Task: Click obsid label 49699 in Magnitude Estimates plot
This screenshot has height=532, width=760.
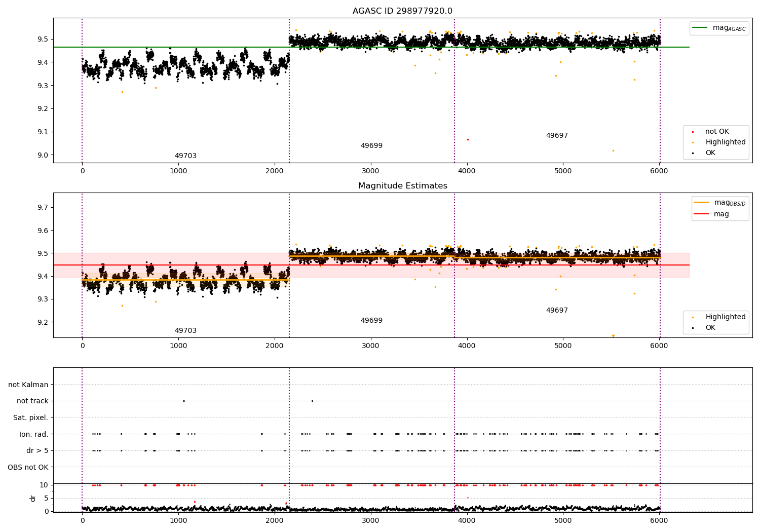Action: coord(371,321)
